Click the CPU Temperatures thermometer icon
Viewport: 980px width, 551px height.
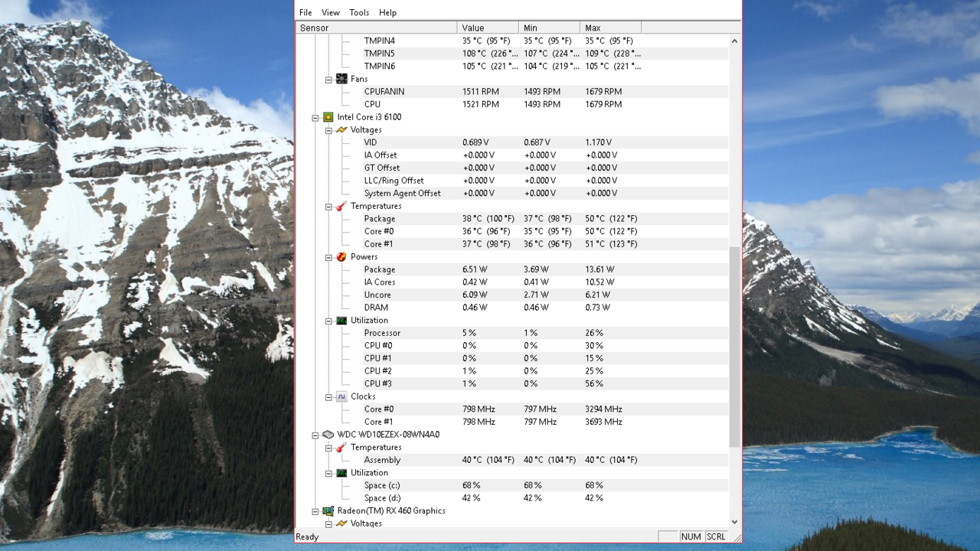point(341,206)
